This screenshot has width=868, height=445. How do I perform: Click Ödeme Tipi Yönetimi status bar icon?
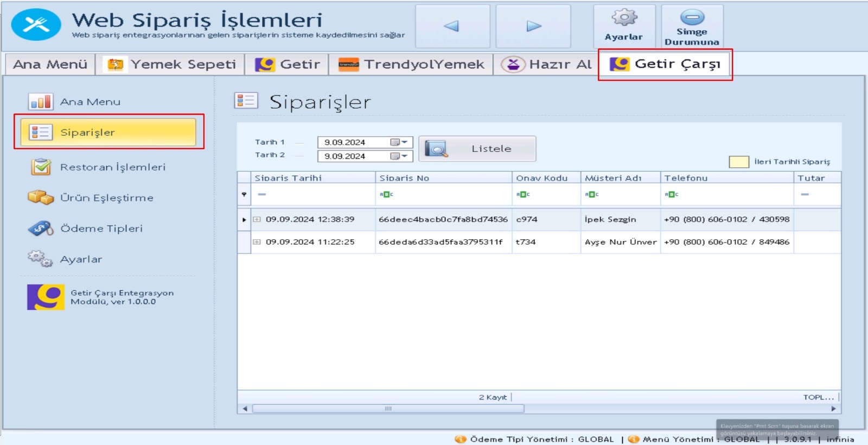461,439
